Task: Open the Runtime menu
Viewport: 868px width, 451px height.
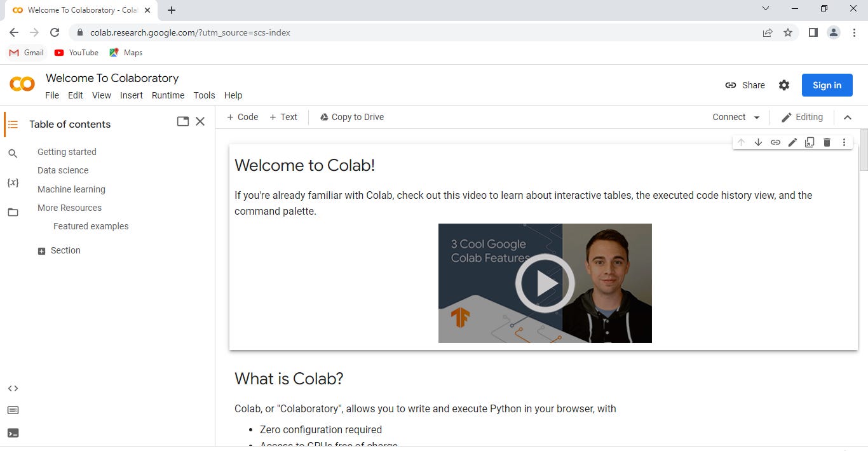Action: point(168,95)
